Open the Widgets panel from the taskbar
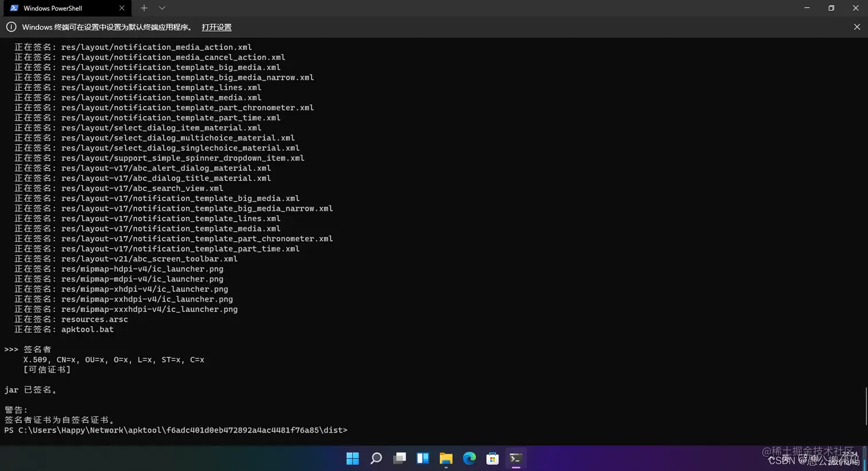Image resolution: width=868 pixels, height=471 pixels. 423,458
